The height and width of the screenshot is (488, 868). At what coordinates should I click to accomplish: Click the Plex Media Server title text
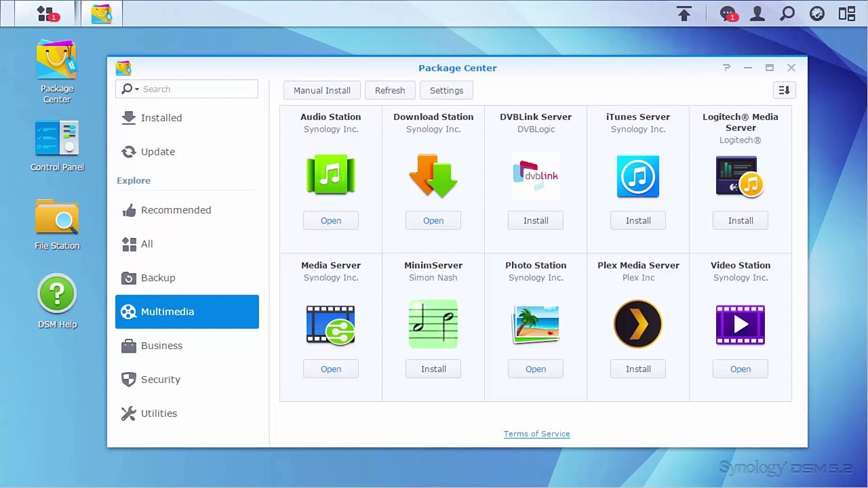[638, 265]
